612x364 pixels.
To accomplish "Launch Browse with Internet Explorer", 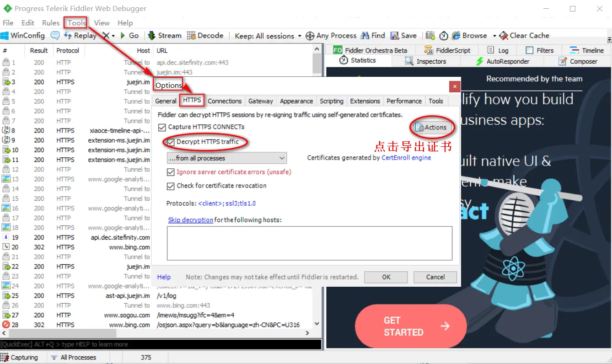I will 469,36.
